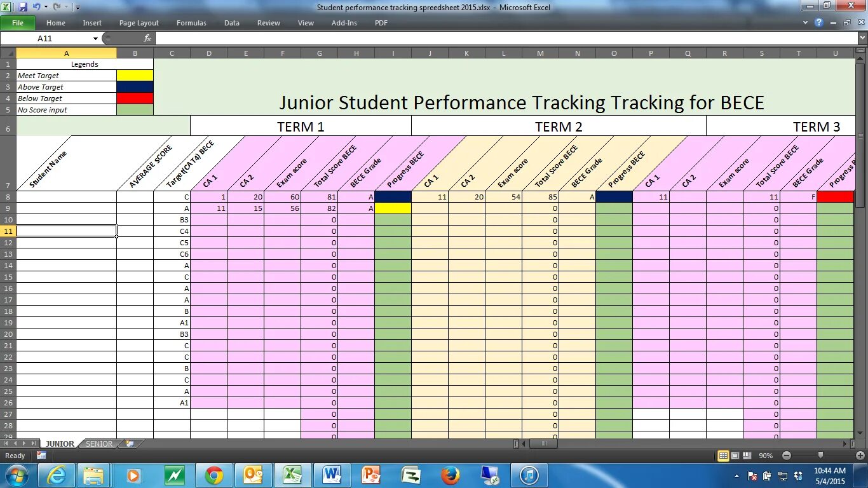This screenshot has height=488, width=868.
Task: Open the Name Box dropdown arrow
Action: tap(95, 39)
